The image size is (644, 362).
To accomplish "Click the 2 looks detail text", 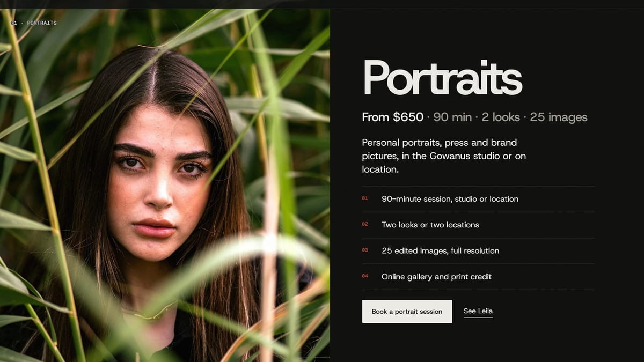I will [x=501, y=117].
